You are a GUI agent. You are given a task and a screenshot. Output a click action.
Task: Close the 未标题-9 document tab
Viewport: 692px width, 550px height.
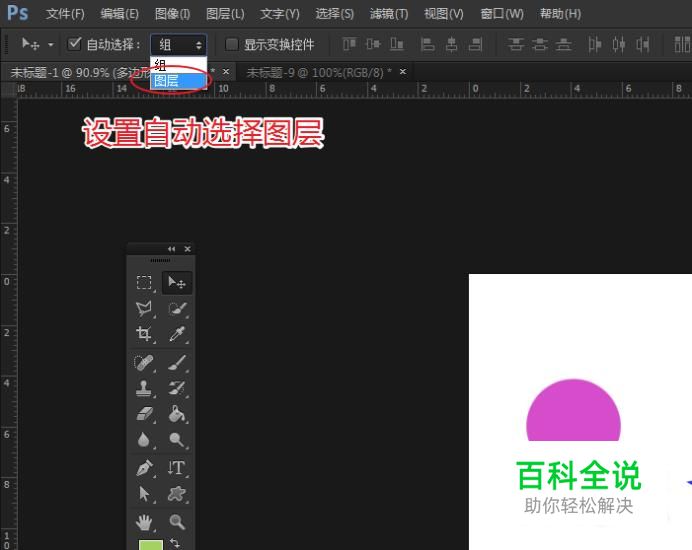[402, 72]
